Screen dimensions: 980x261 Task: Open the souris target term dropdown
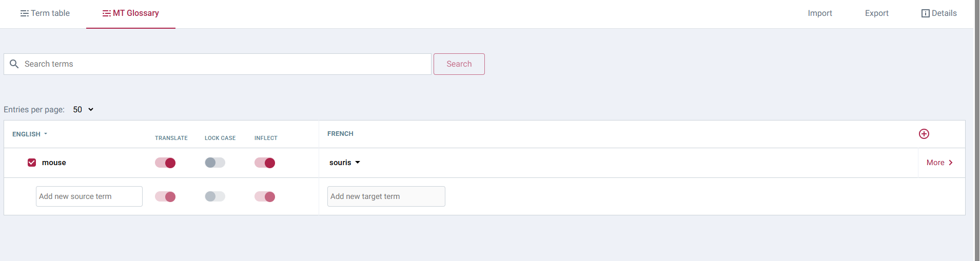pyautogui.click(x=358, y=163)
